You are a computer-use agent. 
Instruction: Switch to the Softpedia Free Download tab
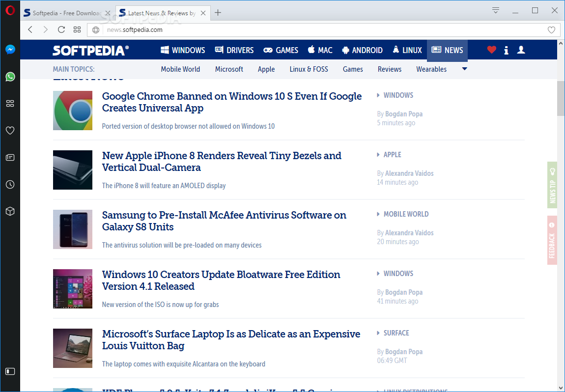pos(68,13)
